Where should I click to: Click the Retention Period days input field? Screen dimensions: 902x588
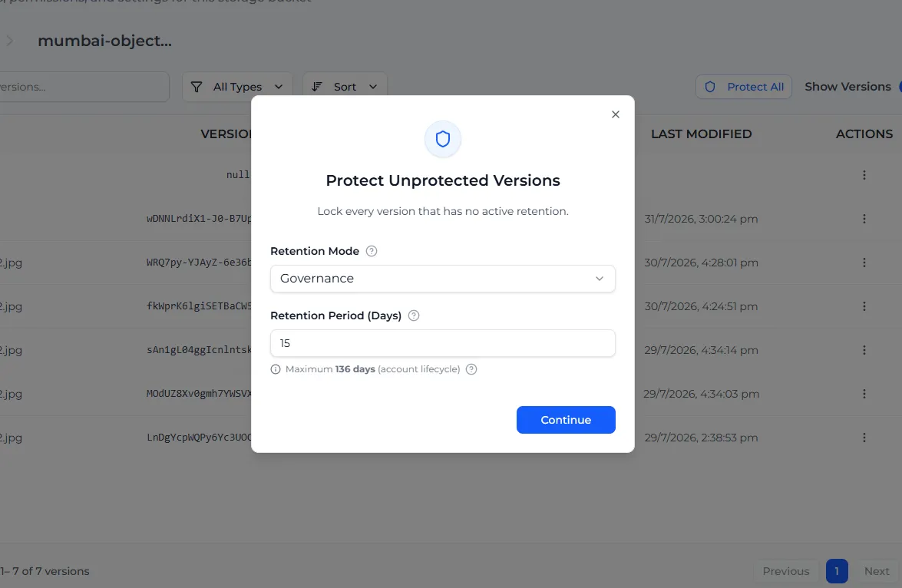[442, 343]
